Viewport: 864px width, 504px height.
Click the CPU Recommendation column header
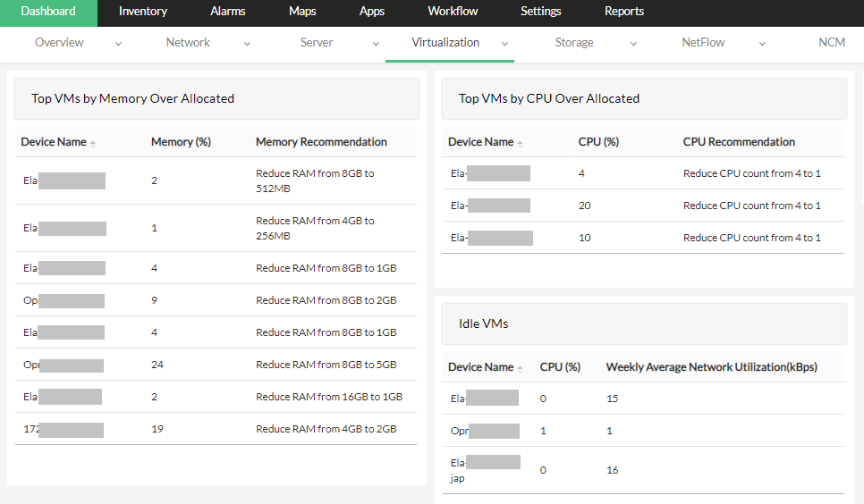[739, 142]
